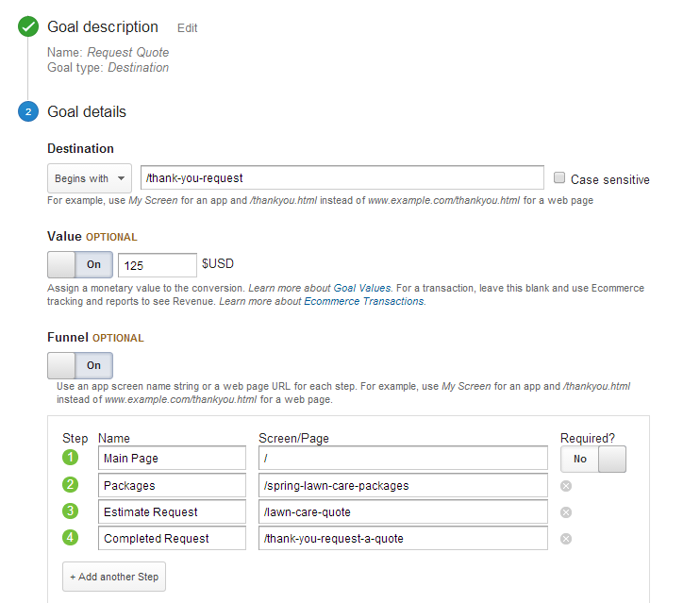Switch the Required toggle for Main Page
Viewport: 700px width, 603px height.
coord(592,459)
